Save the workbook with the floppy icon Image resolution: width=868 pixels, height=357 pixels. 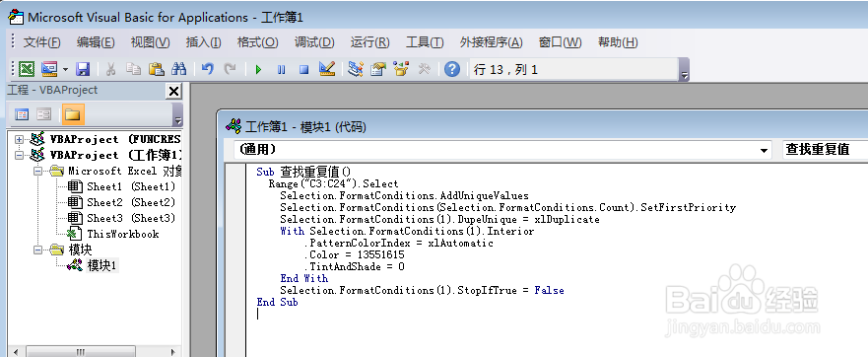83,69
